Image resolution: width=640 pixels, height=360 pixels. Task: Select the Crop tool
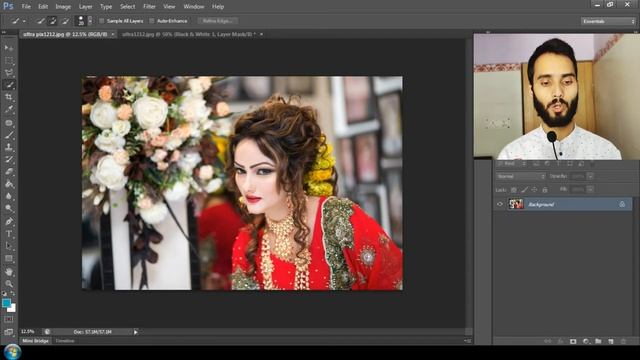[9, 97]
